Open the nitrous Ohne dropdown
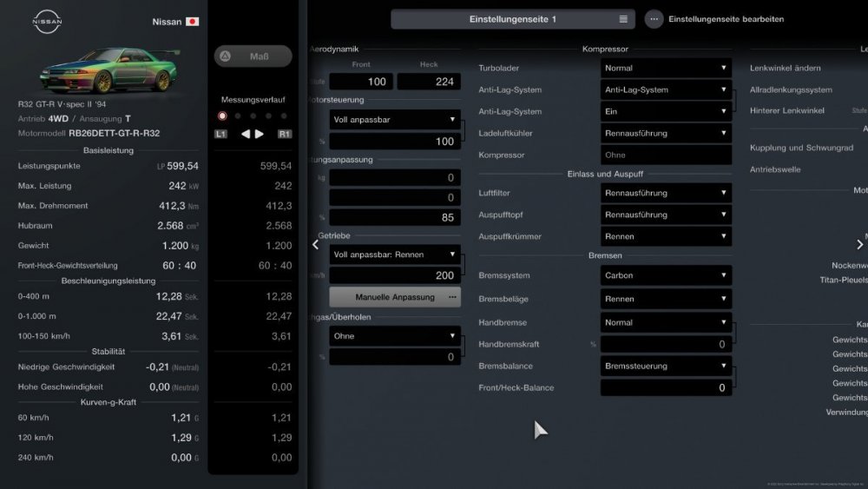Screen dimensions: 868x489 [395, 335]
